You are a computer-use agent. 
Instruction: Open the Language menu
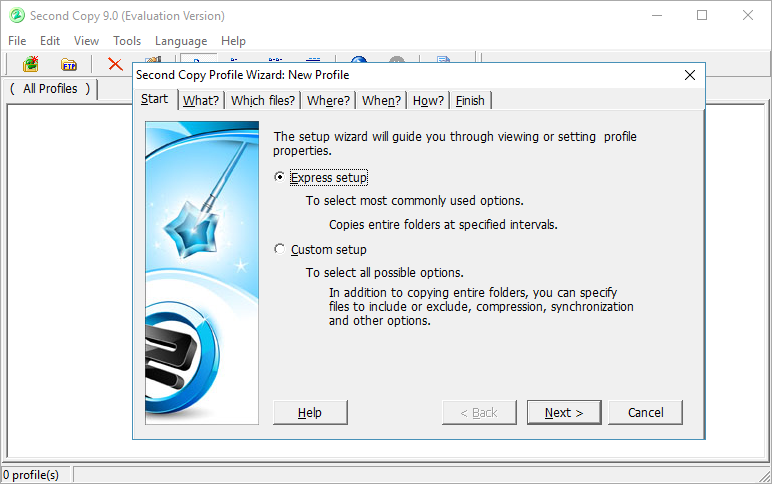click(181, 41)
